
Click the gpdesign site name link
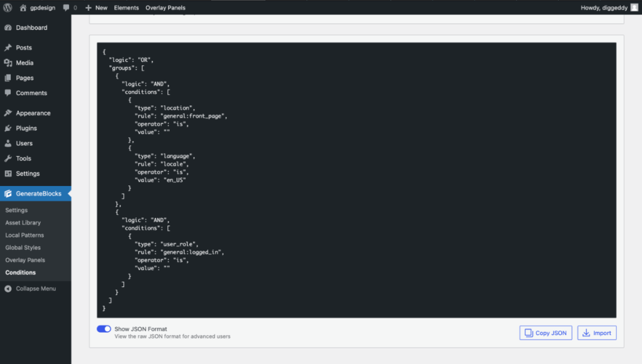pyautogui.click(x=43, y=8)
